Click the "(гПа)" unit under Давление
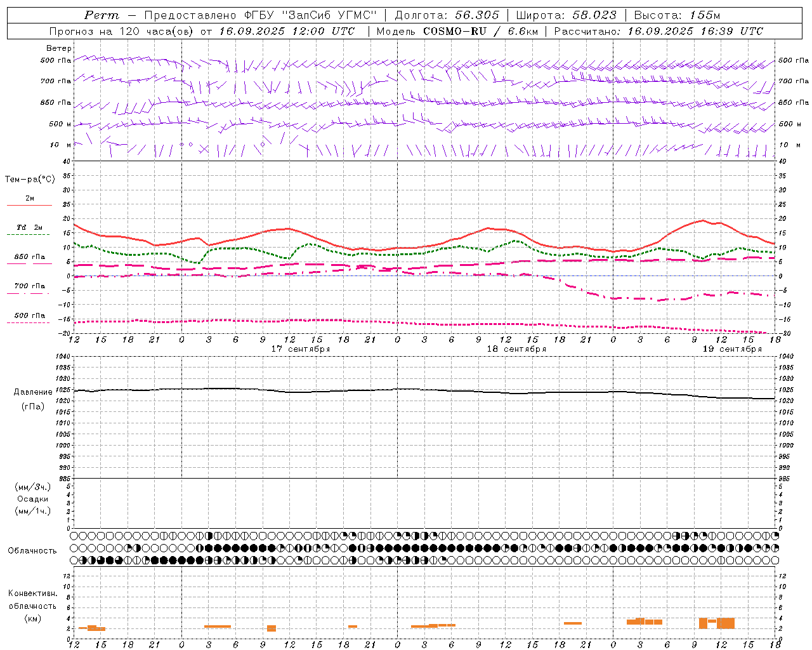 [x=33, y=407]
